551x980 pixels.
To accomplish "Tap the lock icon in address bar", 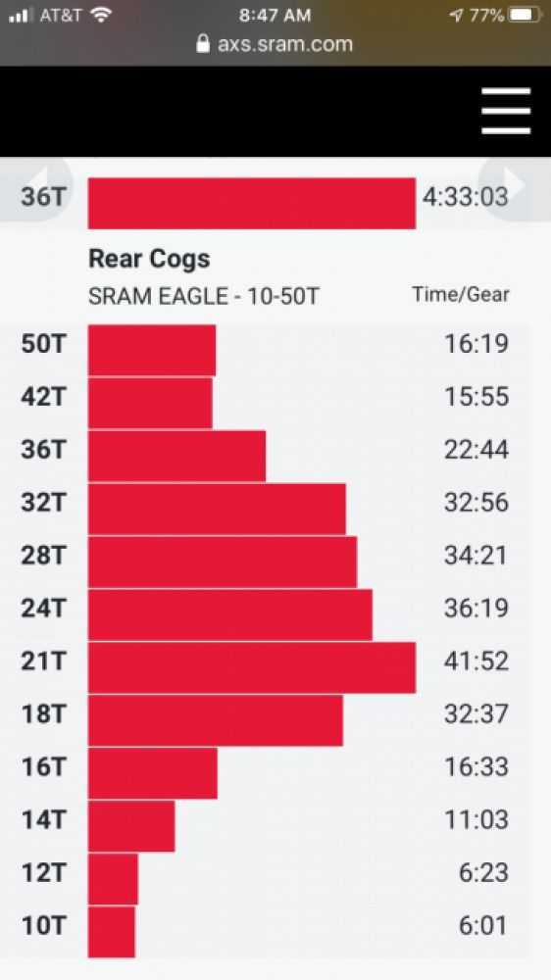I will [203, 44].
